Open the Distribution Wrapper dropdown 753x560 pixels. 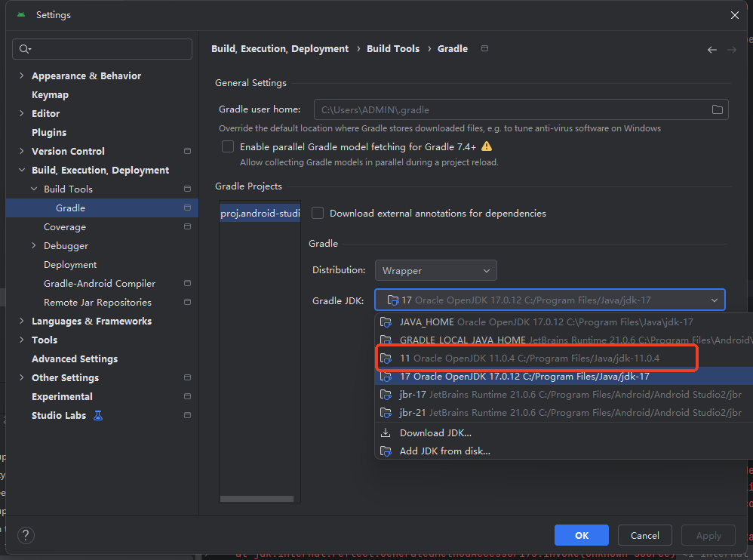(435, 270)
